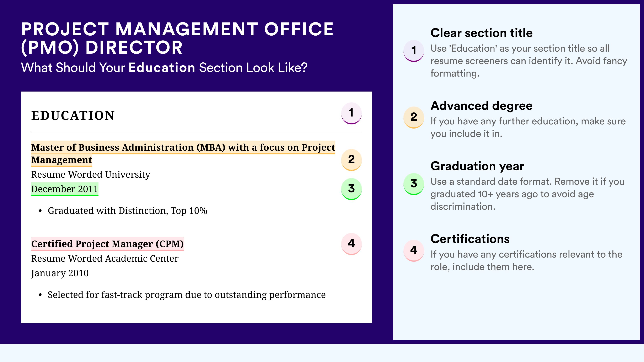This screenshot has width=644, height=362.
Task: Click the green highlighted December 2011 date
Action: (x=65, y=189)
